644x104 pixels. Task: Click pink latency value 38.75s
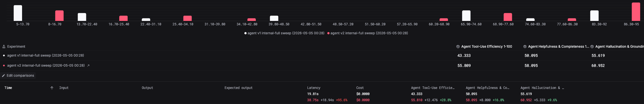click(313, 100)
